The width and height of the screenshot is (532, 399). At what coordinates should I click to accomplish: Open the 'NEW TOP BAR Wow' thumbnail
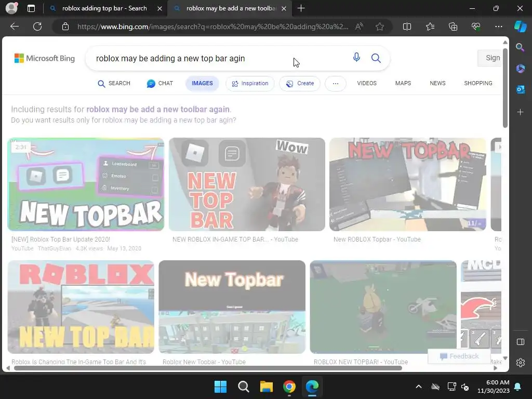pyautogui.click(x=247, y=184)
